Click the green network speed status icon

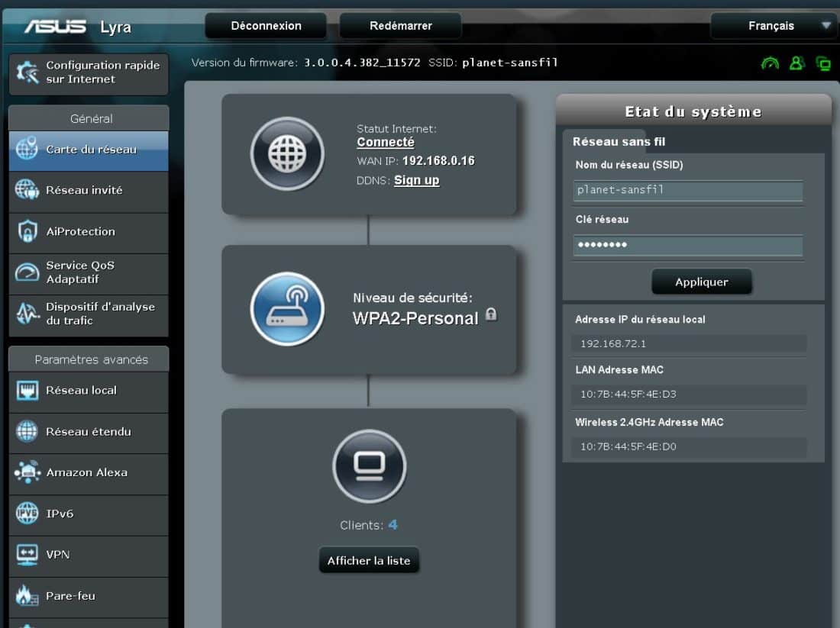click(x=770, y=63)
